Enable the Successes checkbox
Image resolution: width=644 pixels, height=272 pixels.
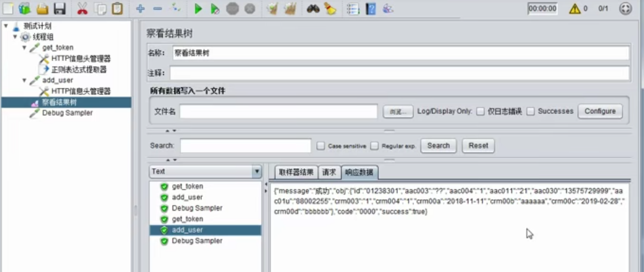(530, 112)
